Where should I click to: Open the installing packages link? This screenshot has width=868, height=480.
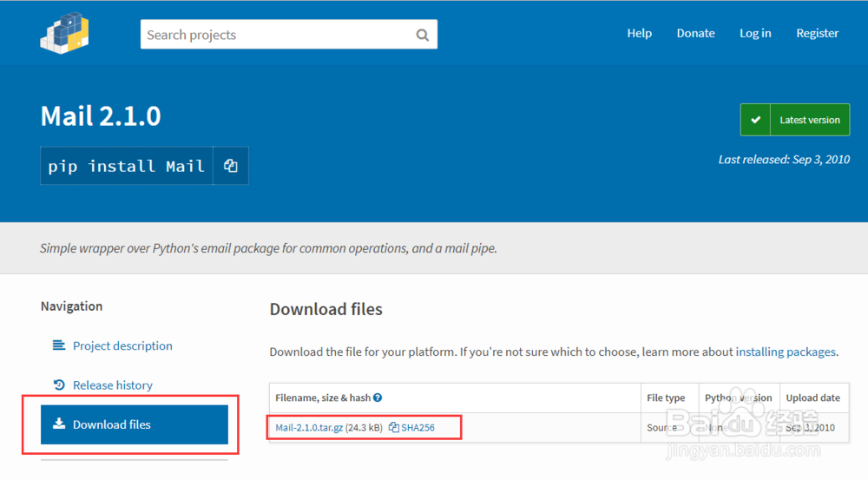point(785,352)
